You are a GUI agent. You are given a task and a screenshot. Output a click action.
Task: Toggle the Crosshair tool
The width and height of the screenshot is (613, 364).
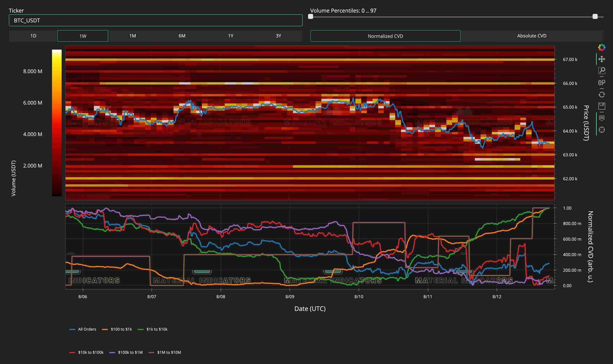tap(602, 130)
